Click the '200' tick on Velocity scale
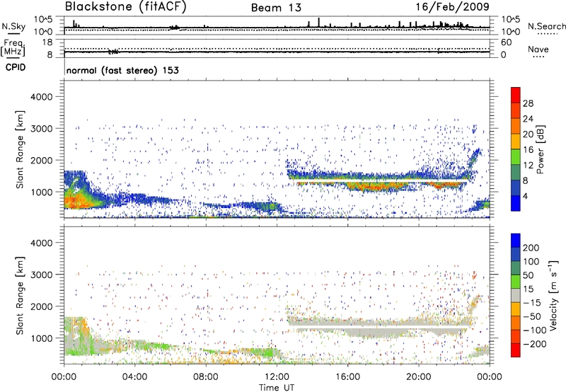 tap(531, 248)
